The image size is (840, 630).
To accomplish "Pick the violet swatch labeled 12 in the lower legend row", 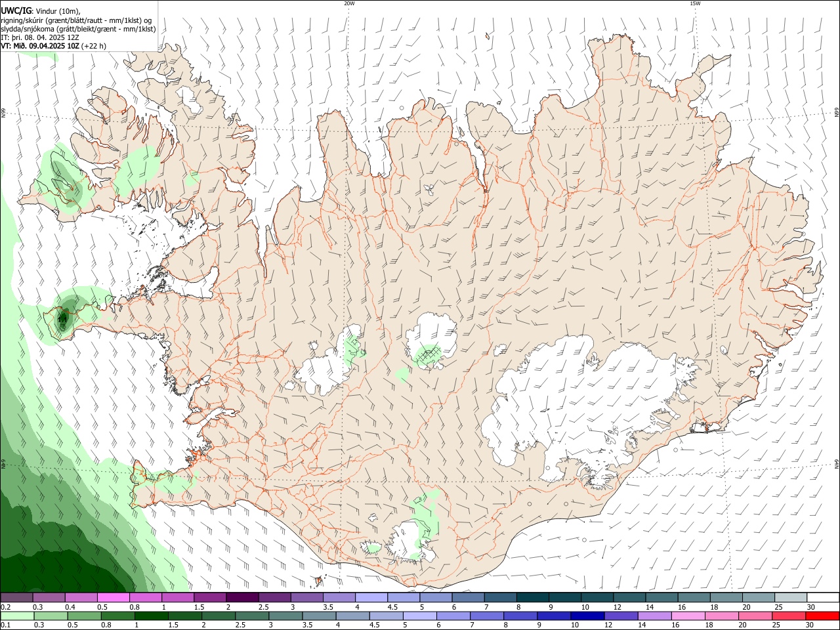I will tap(621, 616).
